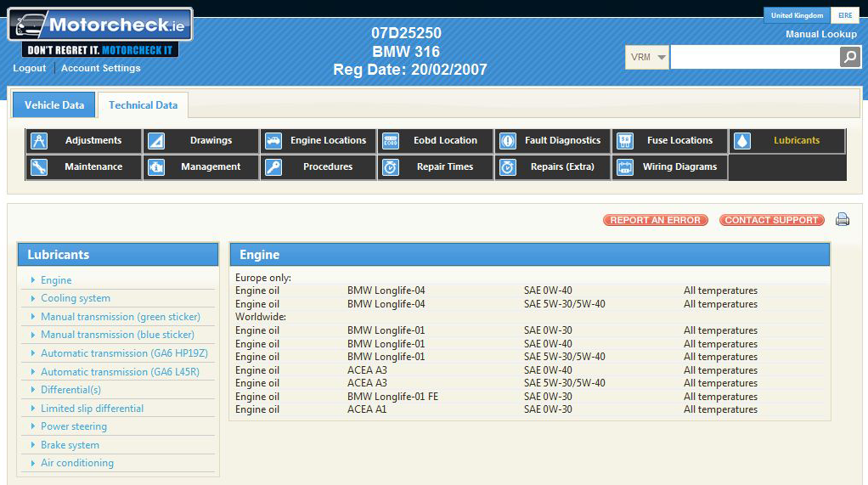This screenshot has width=868, height=485.
Task: Expand the Differential(s) arrow
Action: (32, 390)
